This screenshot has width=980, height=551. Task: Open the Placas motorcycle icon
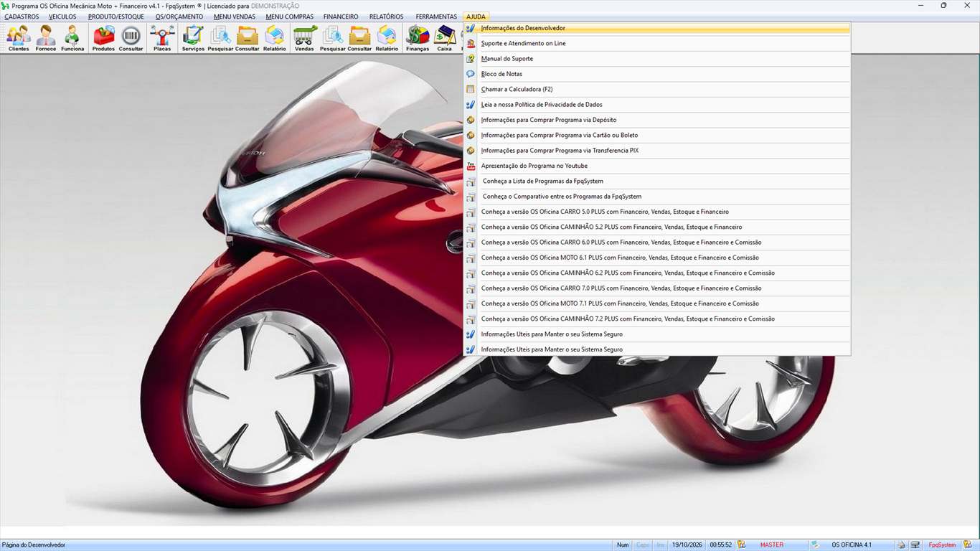(x=162, y=38)
